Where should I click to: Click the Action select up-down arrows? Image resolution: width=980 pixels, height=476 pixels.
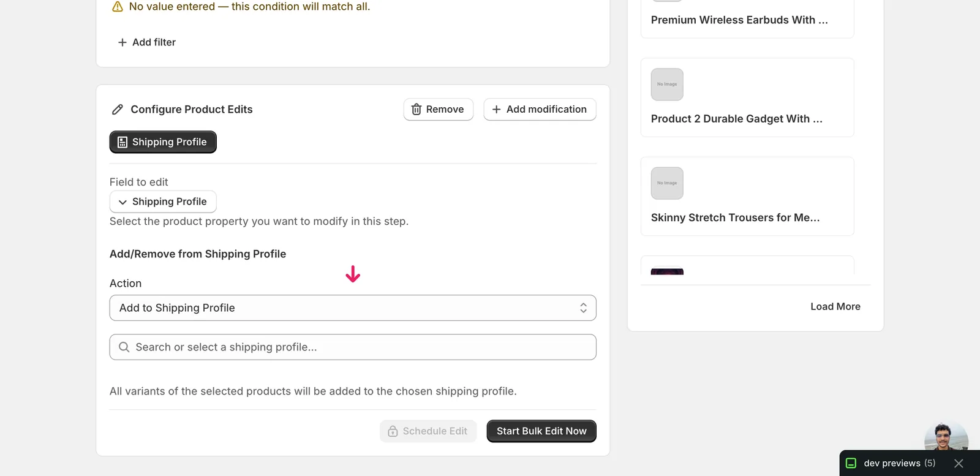(584, 308)
